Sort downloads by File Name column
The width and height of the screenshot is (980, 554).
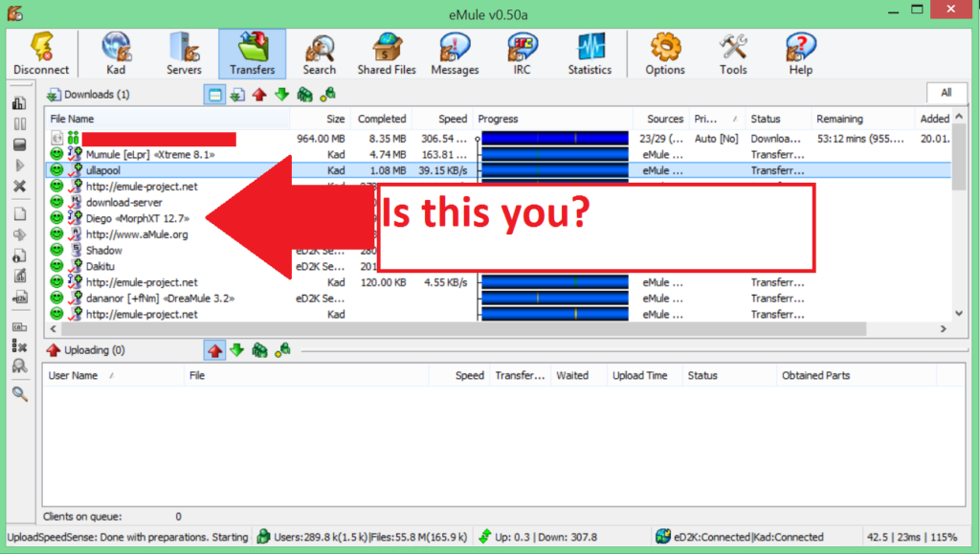(x=167, y=119)
